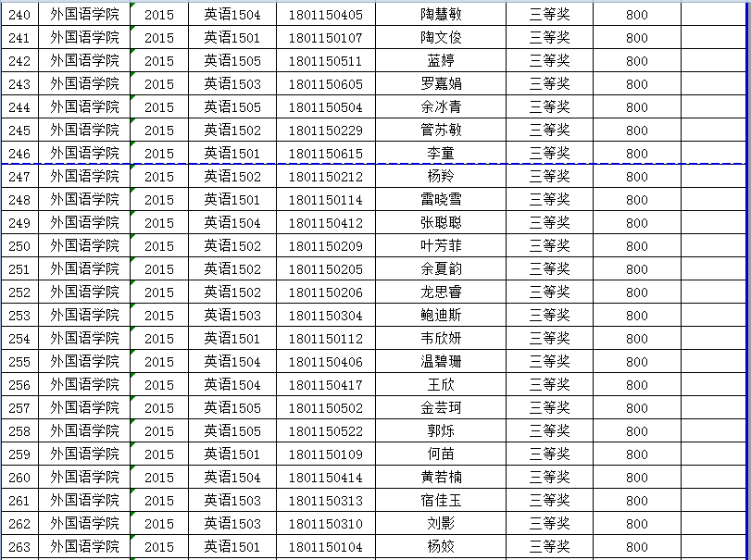751x560 pixels.
Task: Click student ID 1801150107
Action: pos(325,38)
